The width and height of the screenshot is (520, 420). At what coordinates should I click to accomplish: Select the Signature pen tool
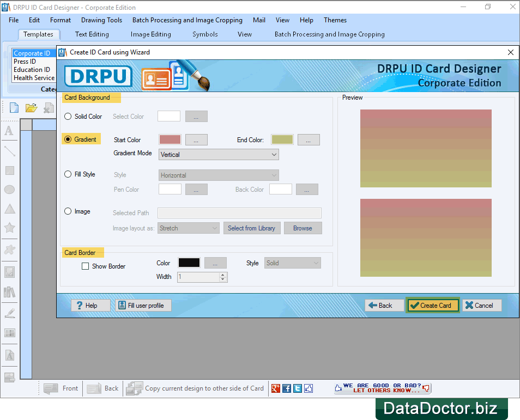tap(10, 313)
